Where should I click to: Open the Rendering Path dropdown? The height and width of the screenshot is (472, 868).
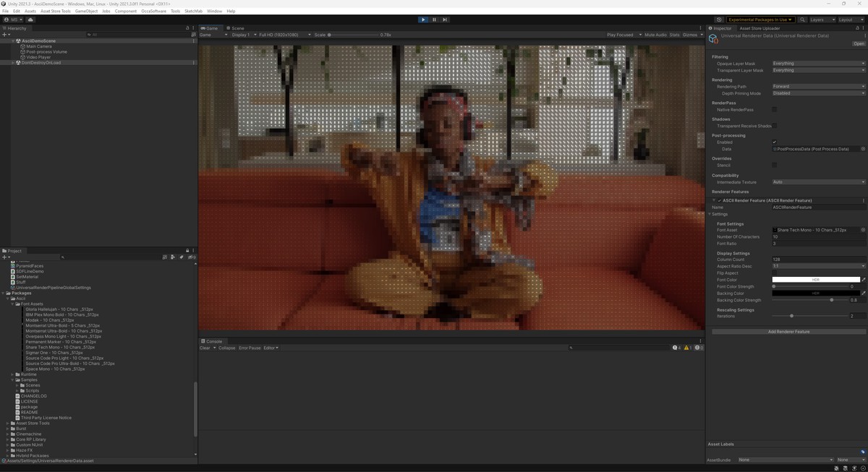pyautogui.click(x=818, y=87)
